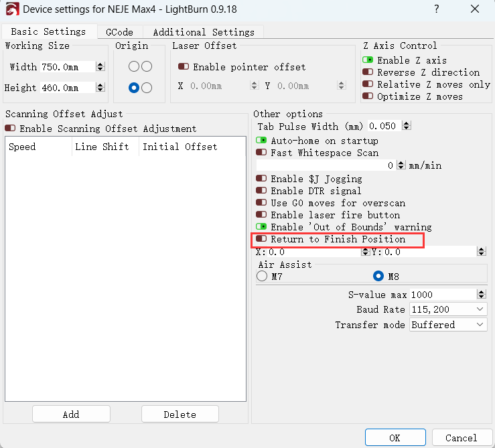Image resolution: width=495 pixels, height=448 pixels.
Task: Select the M7 air assist option
Action: 262,276
